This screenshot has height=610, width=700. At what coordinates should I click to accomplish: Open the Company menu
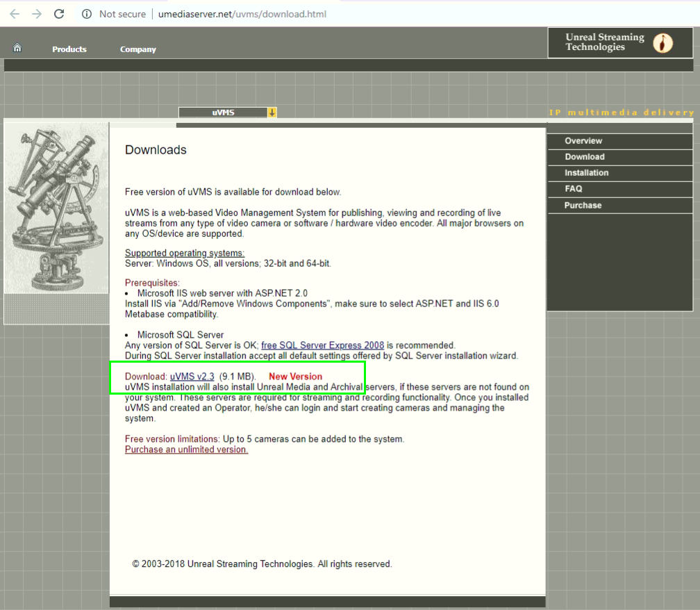pyautogui.click(x=137, y=49)
